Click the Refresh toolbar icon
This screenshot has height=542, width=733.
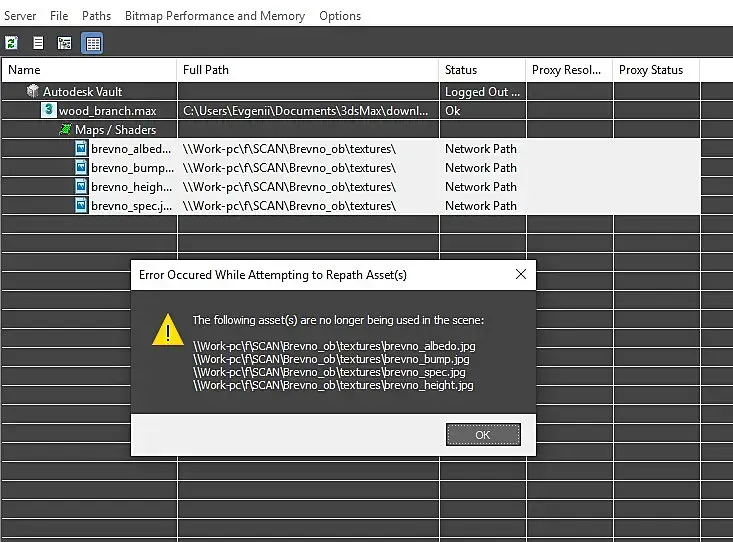pos(12,43)
